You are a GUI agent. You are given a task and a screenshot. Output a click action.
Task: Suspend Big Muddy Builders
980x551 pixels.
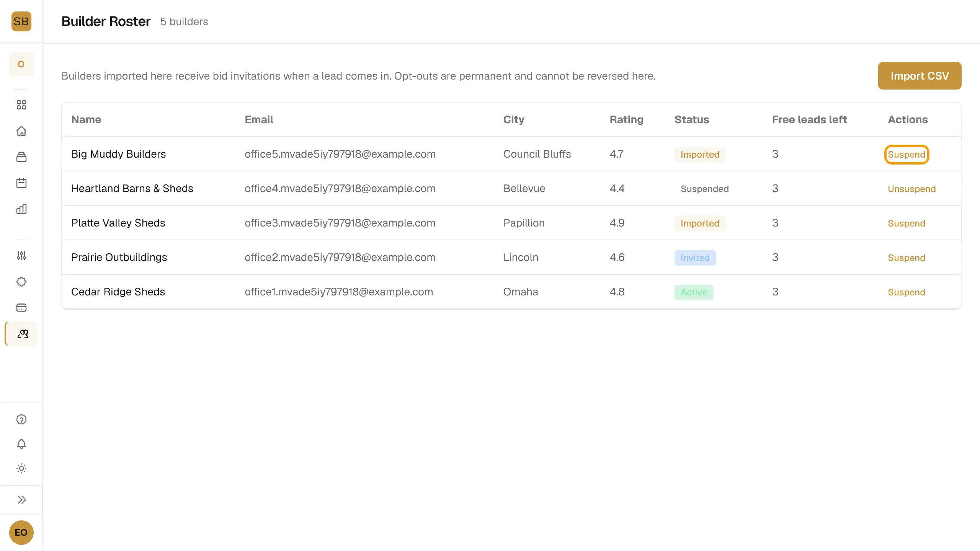[906, 155]
